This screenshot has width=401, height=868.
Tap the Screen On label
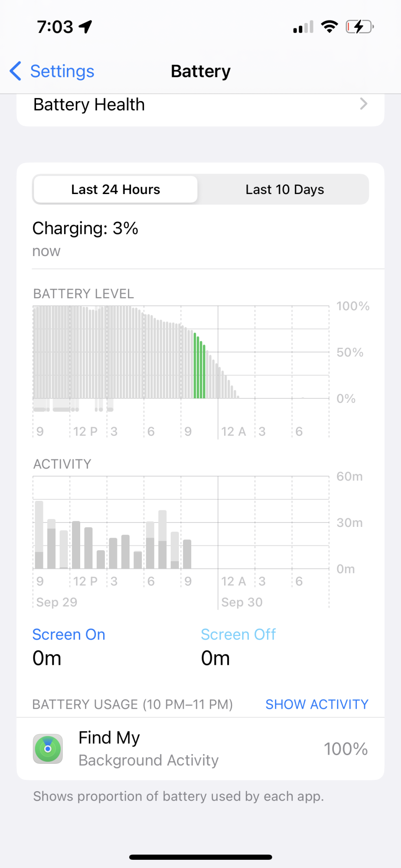(x=68, y=635)
